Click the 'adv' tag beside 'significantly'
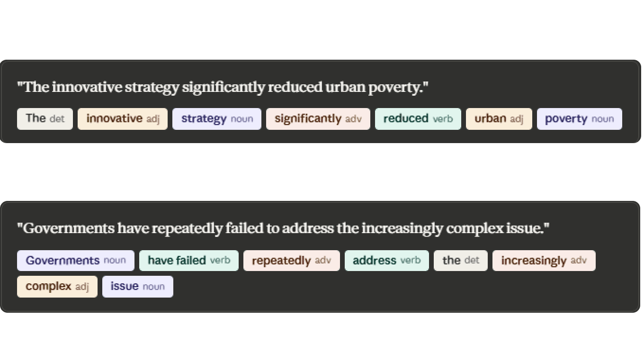644x344 pixels. pyautogui.click(x=353, y=119)
